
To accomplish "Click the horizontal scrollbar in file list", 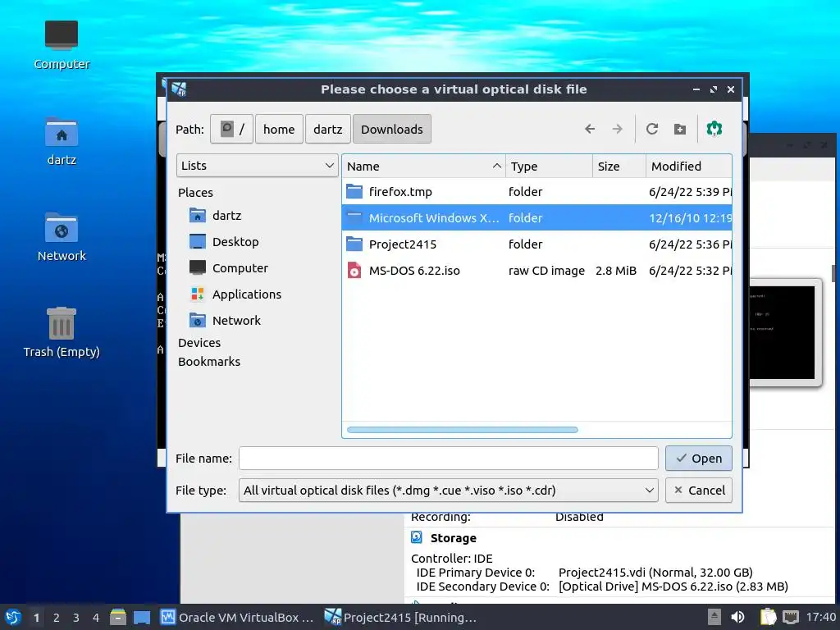I will (x=463, y=430).
